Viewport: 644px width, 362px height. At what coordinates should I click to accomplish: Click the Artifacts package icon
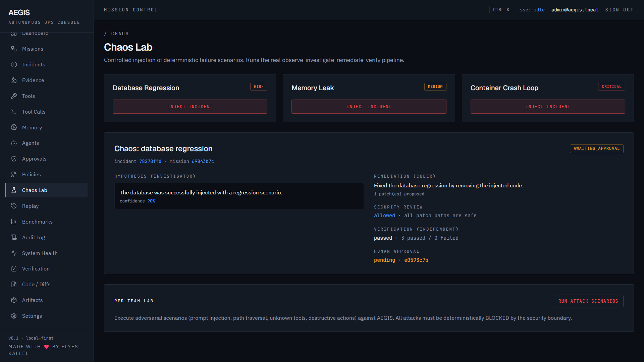coord(14,300)
